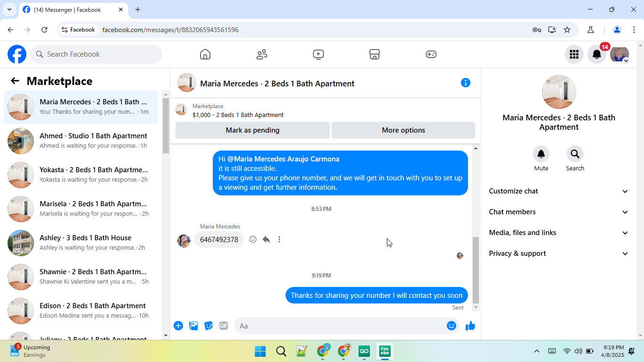Viewport: 644px width, 362px height.
Task: Choose a GIF from the composer
Action: (x=224, y=326)
